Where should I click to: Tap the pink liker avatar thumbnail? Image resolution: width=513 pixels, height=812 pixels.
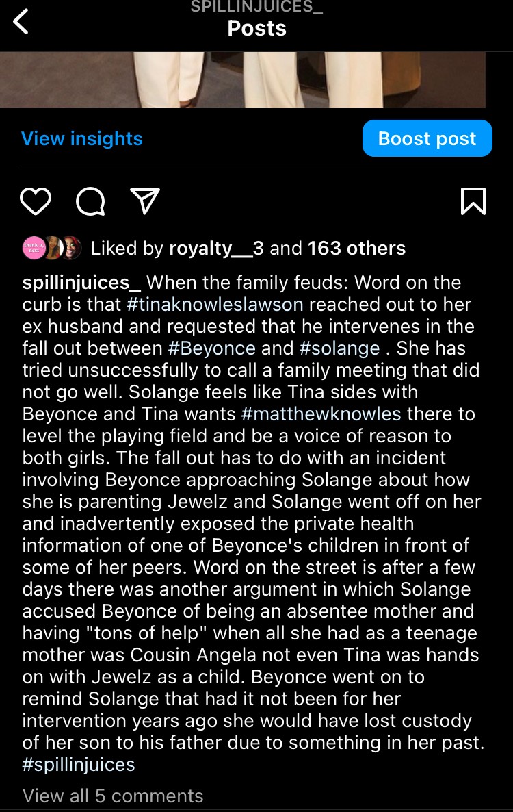click(x=33, y=248)
